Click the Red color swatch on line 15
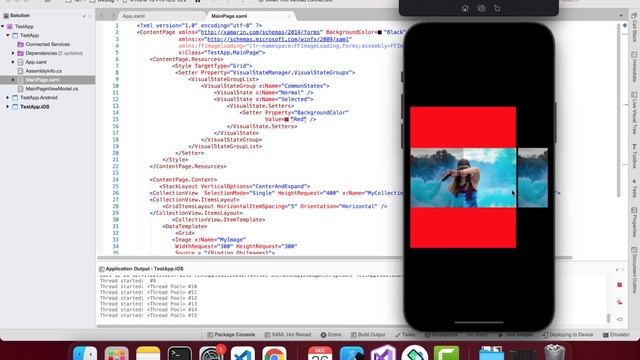The width and height of the screenshot is (640, 360). click(x=287, y=119)
